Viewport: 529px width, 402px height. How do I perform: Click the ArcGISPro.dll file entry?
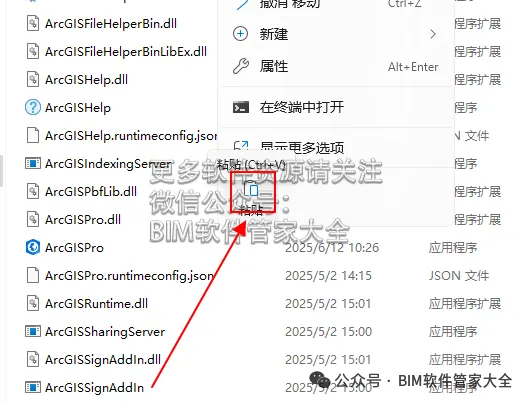click(x=83, y=220)
